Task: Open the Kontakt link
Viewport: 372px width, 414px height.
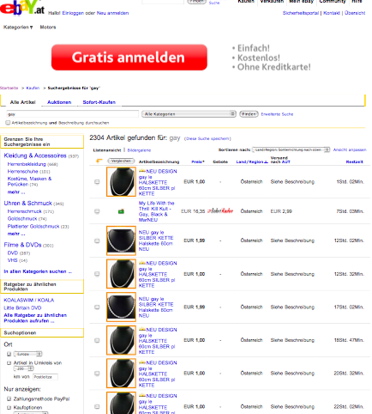Action: tap(331, 13)
